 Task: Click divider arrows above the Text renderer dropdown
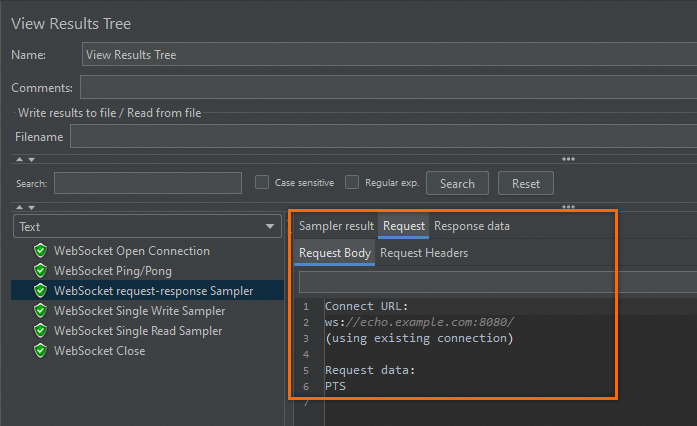(24, 207)
